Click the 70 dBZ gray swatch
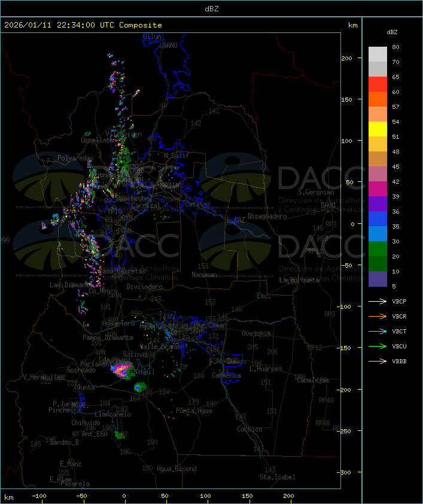The height and width of the screenshot is (504, 423). [378, 69]
